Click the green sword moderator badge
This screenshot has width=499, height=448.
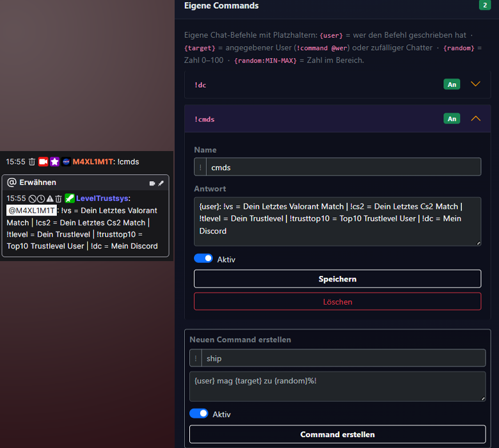click(69, 198)
